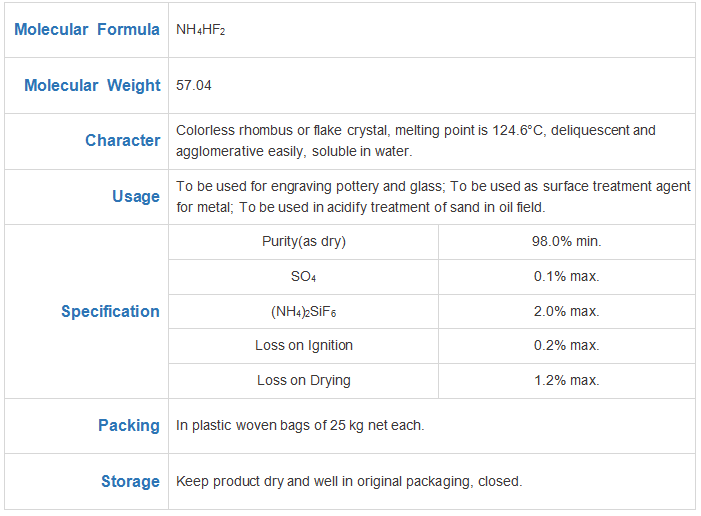The image size is (701, 516).
Task: Click the 0.1% max. value
Action: pos(566,276)
